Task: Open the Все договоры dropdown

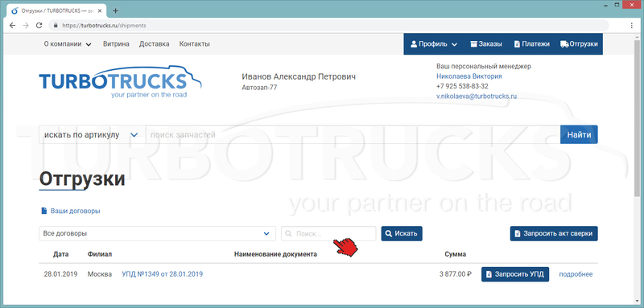Action: point(157,233)
